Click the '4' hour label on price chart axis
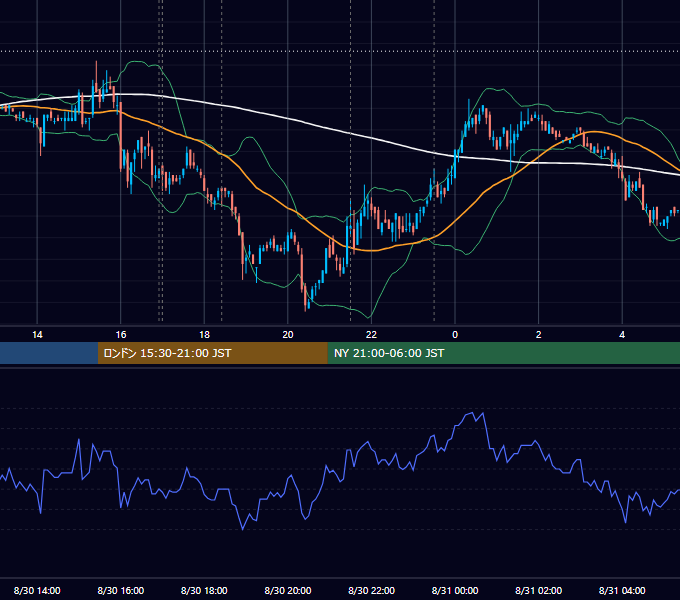Viewport: 680px width, 600px height. click(622, 335)
